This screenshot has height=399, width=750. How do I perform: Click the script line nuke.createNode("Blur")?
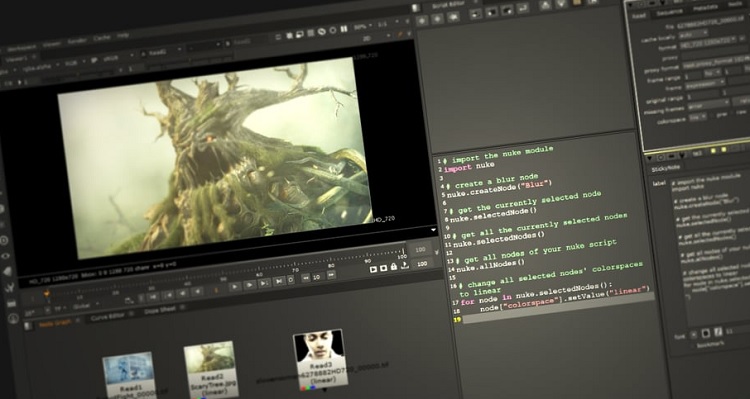(500, 188)
